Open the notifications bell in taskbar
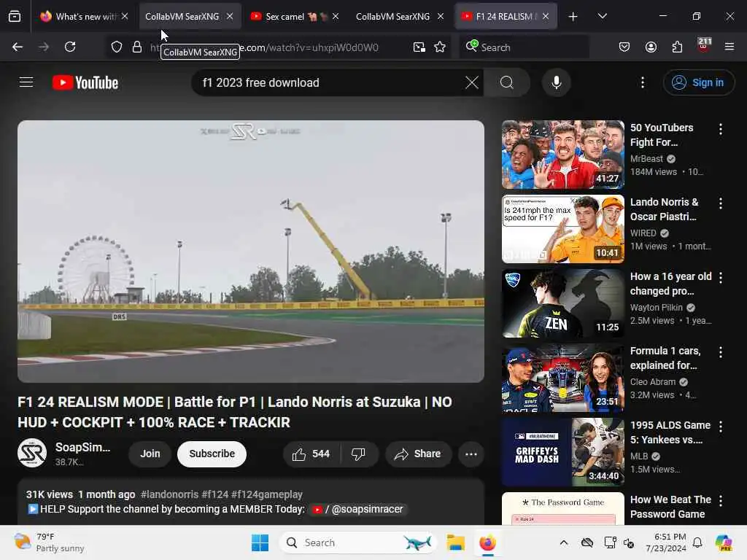Viewport: 747px width, 560px height. coord(697,542)
